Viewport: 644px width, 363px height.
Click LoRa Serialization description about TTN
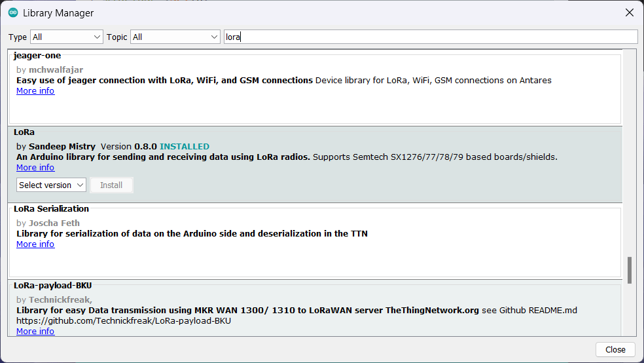(x=192, y=233)
